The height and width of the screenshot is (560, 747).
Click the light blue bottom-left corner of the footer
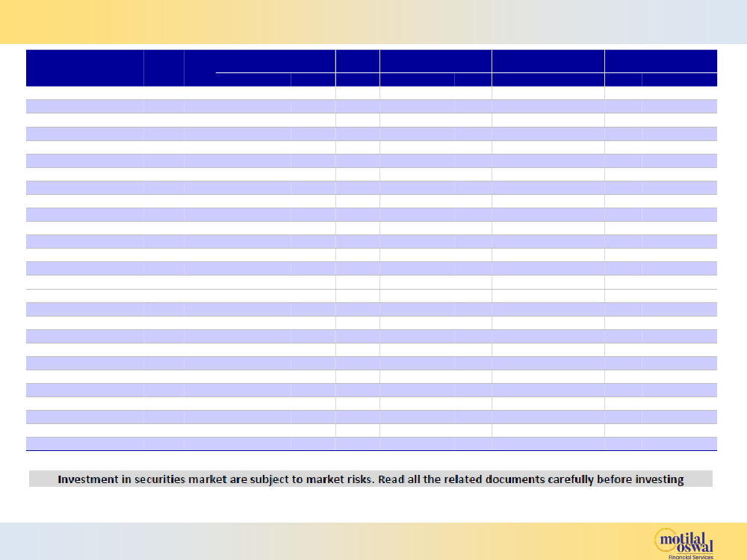tap(30, 541)
